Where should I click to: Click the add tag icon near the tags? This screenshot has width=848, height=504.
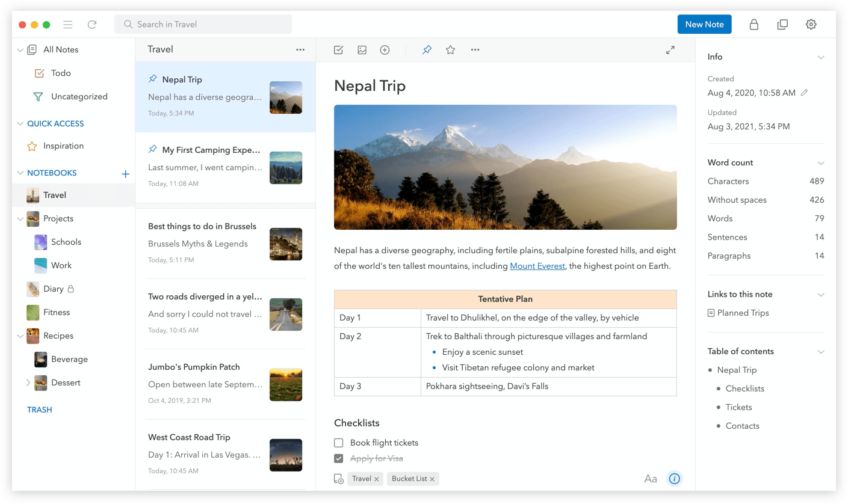point(338,478)
